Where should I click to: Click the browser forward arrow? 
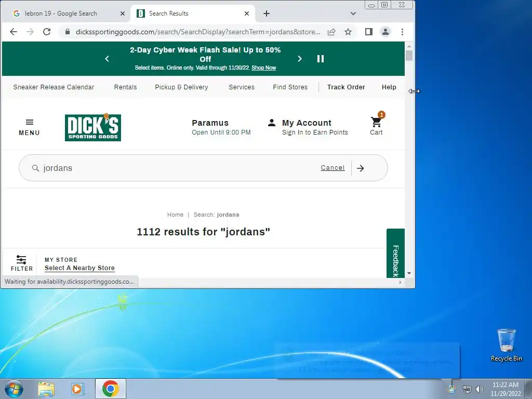30,32
